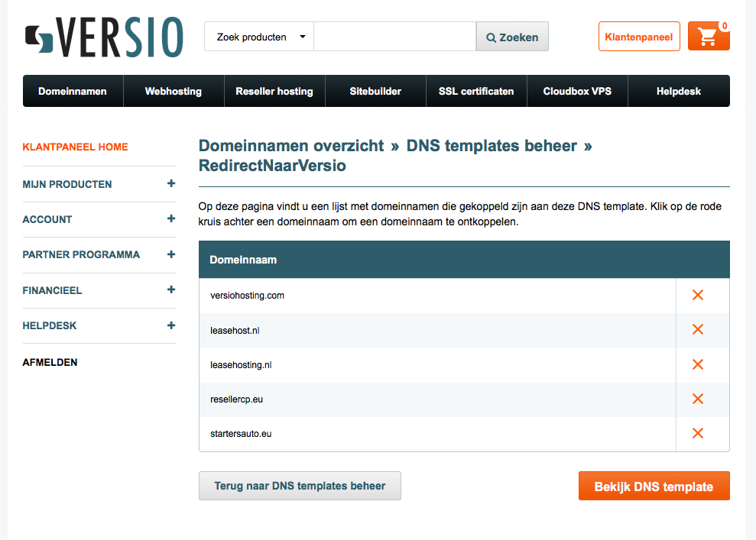Select the leasehosting.nl row text

coord(241,365)
